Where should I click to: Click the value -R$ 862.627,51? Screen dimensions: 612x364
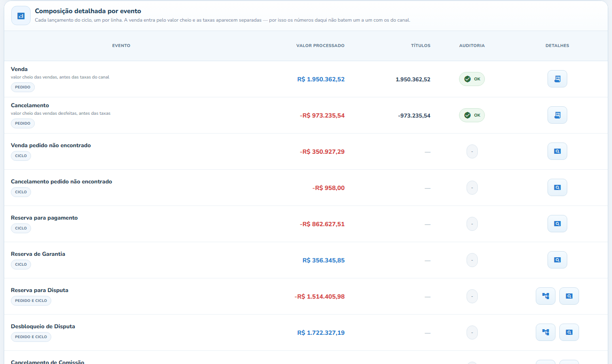coord(322,224)
